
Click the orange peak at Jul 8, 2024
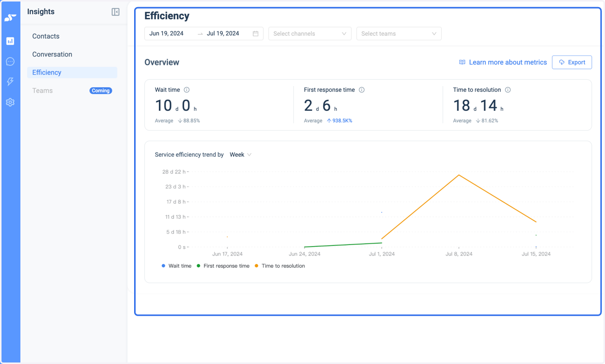[459, 175]
